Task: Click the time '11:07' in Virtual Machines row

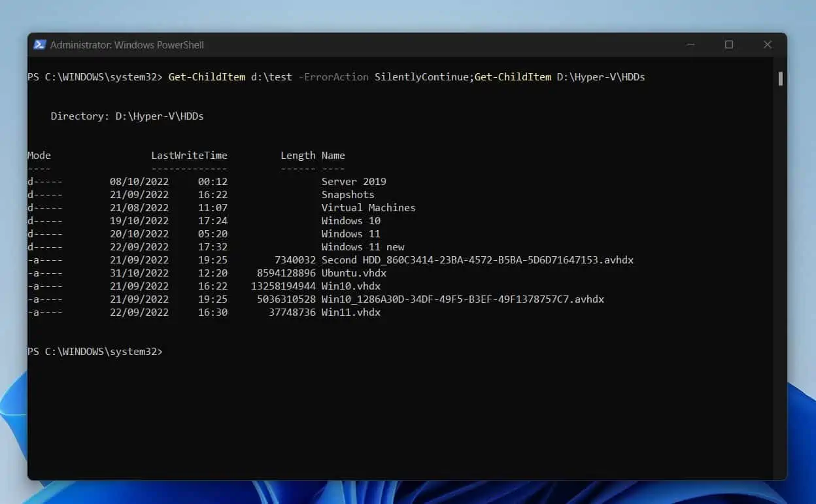Action: (x=212, y=208)
